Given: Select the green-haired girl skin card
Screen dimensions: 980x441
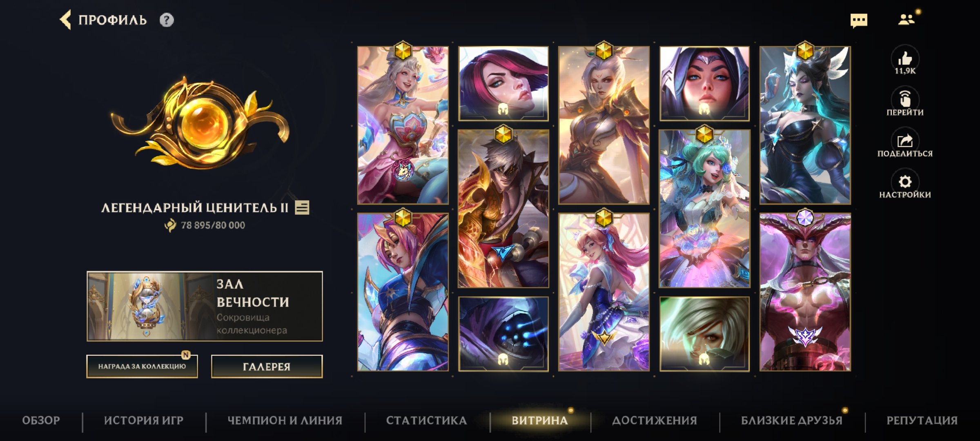Looking at the screenshot, I should (x=704, y=209).
